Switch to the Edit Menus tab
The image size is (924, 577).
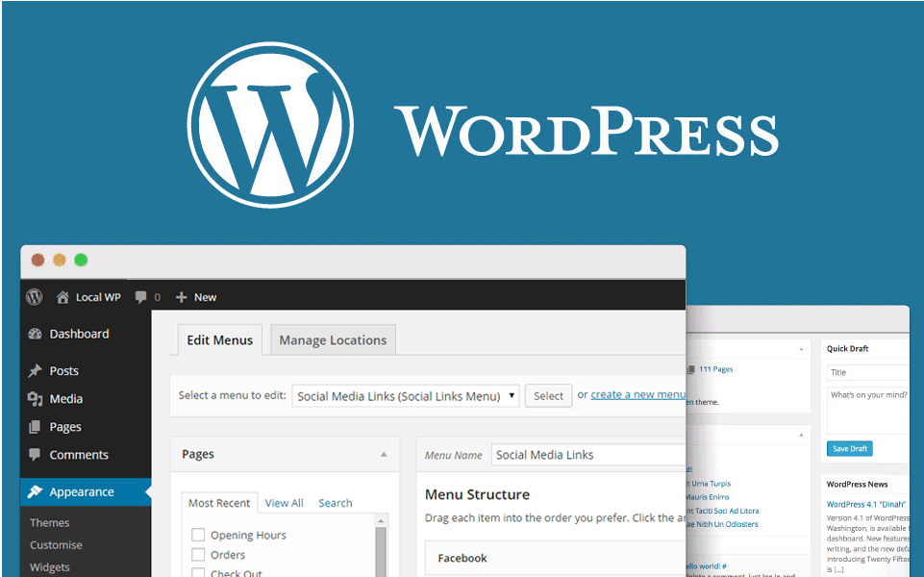tap(220, 340)
